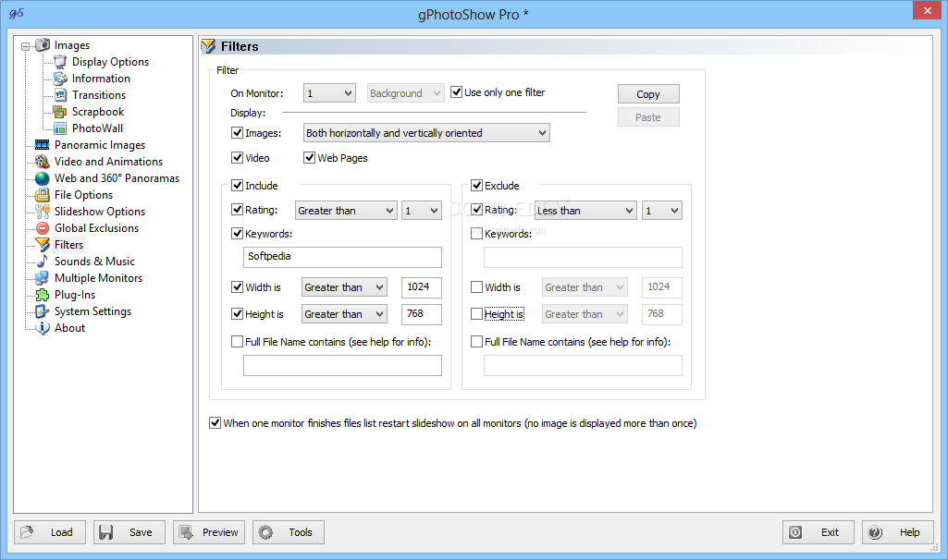Click the Video and Animations reel icon
Viewport: 948px width, 560px height.
[x=43, y=162]
